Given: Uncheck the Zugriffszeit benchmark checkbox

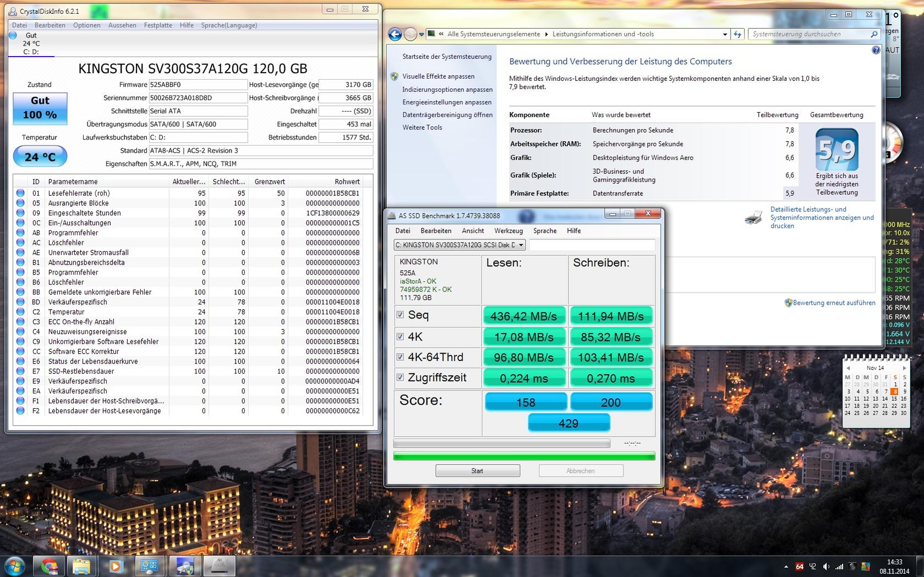Looking at the screenshot, I should click(x=400, y=377).
